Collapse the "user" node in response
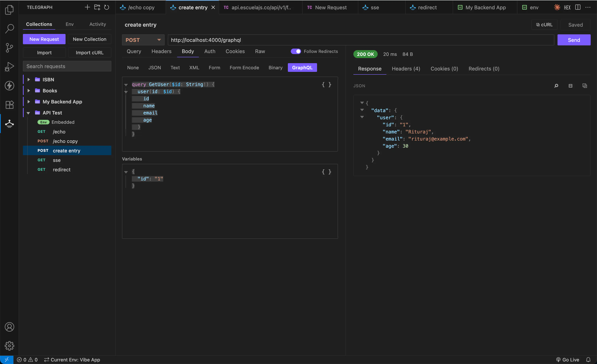This screenshot has height=364, width=597. (362, 117)
